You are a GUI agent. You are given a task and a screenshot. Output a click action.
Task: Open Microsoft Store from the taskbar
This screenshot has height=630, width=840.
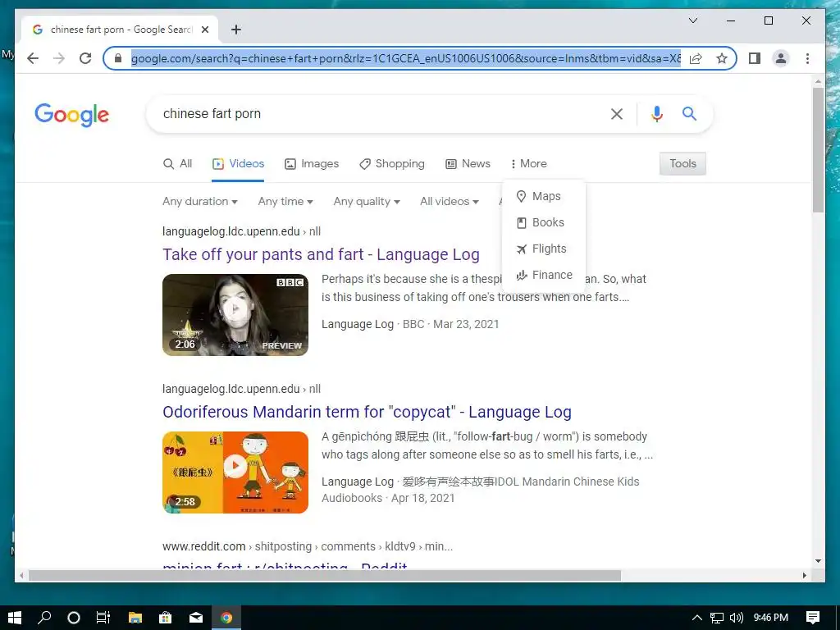click(166, 618)
